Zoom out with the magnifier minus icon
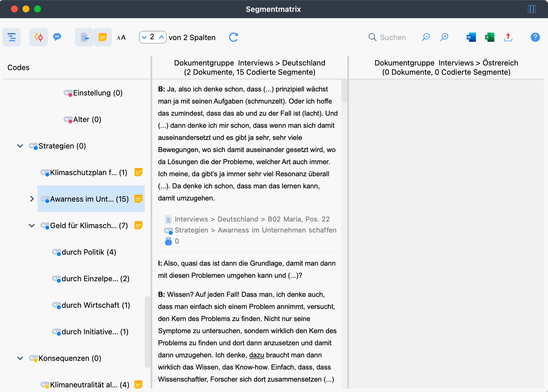This screenshot has height=392, width=548. click(x=426, y=37)
